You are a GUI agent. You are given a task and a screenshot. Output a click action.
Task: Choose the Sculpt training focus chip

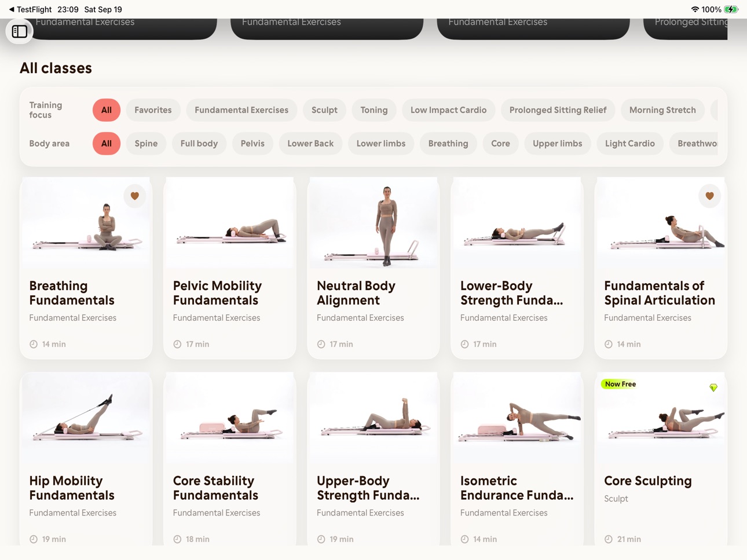click(324, 110)
